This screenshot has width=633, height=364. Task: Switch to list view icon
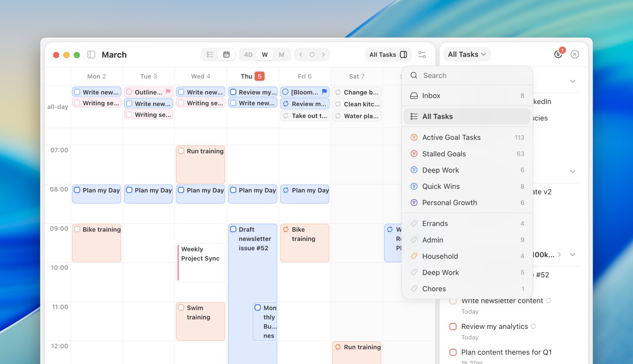point(210,55)
